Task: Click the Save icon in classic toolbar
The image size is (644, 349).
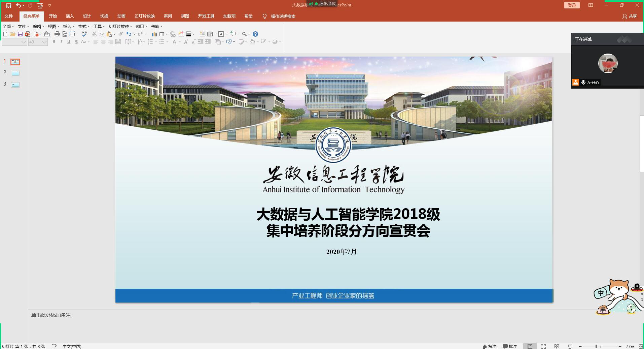Action: [20, 34]
